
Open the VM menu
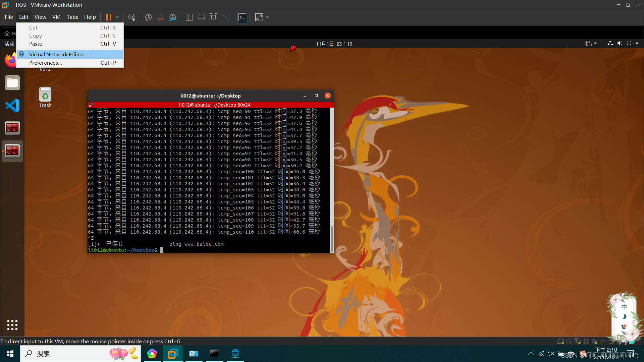point(56,17)
